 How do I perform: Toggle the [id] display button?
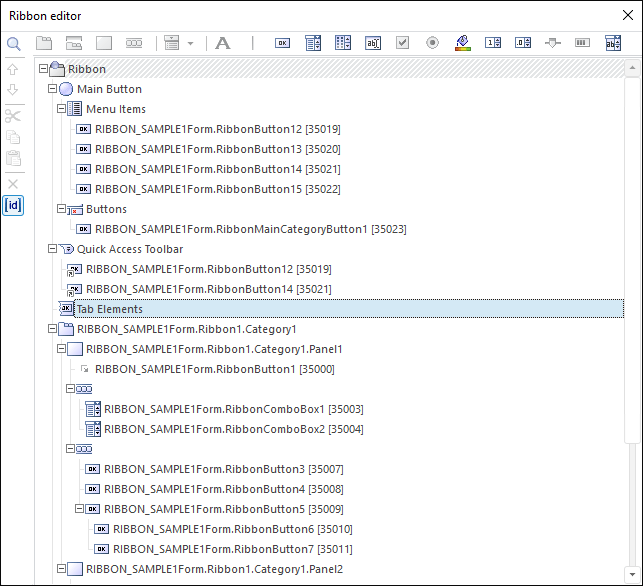coord(13,205)
